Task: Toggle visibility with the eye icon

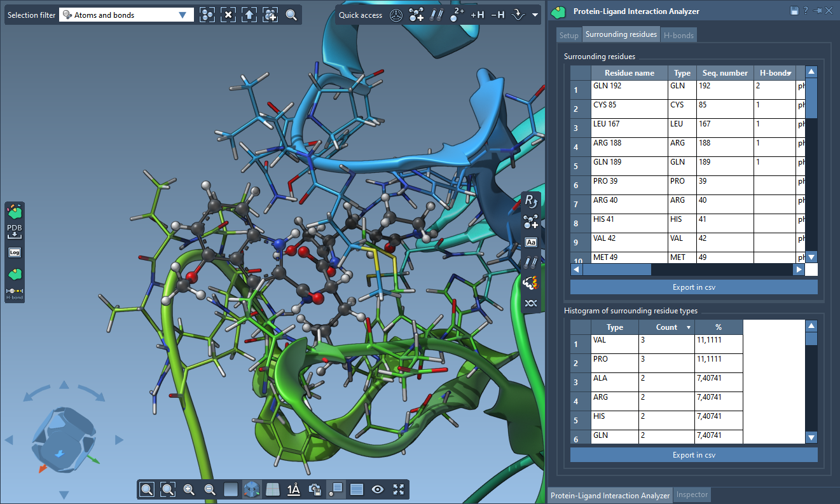Action: [x=378, y=489]
